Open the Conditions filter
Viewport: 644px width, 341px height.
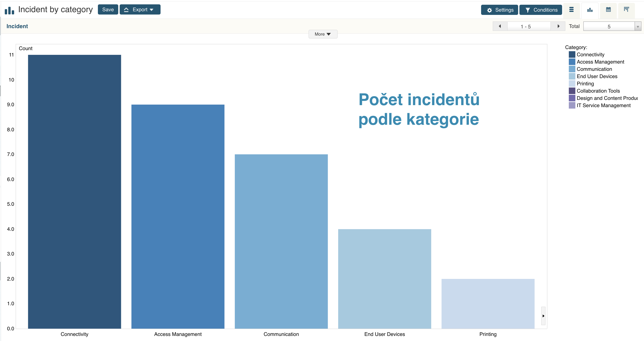click(x=540, y=10)
